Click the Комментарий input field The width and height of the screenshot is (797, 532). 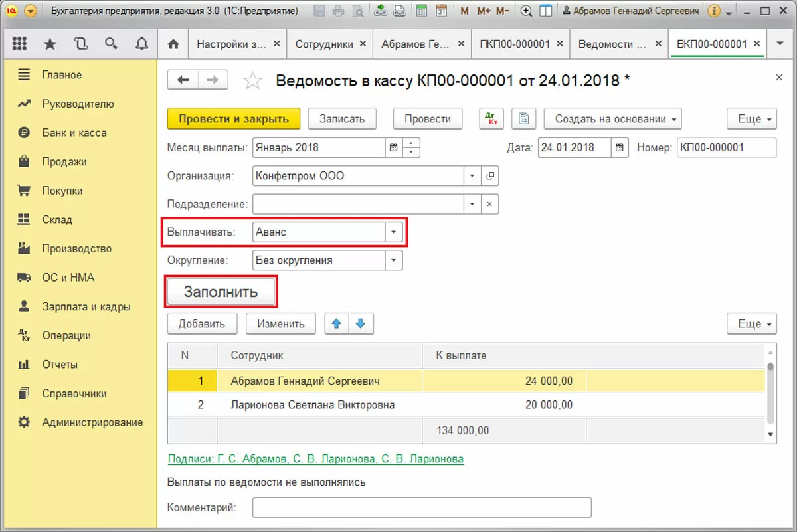[x=422, y=507]
